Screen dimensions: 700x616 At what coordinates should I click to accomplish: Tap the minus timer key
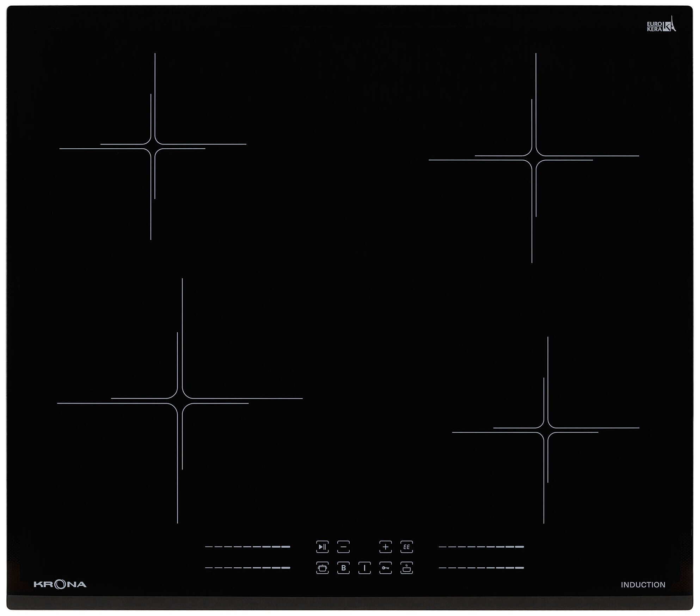(x=343, y=547)
